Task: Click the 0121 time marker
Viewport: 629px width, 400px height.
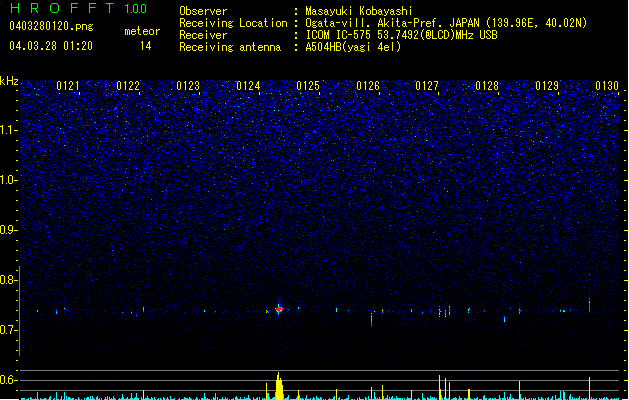Action: (68, 86)
